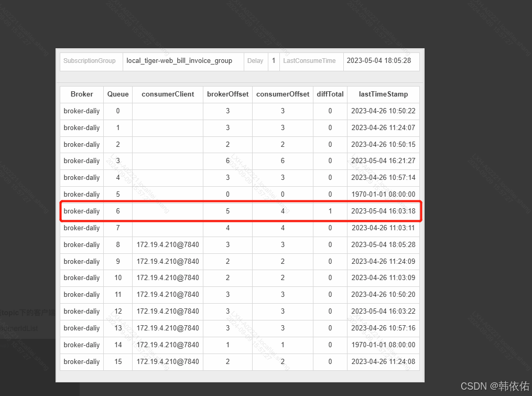Viewport: 532px width, 396px height.
Task: Click consumerClient 172.19.4.210@7840 in queue 12 row
Action: click(x=168, y=312)
